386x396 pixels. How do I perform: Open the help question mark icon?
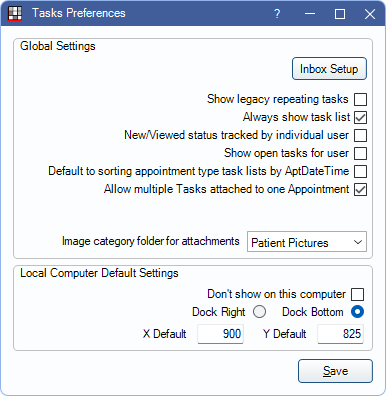[277, 14]
